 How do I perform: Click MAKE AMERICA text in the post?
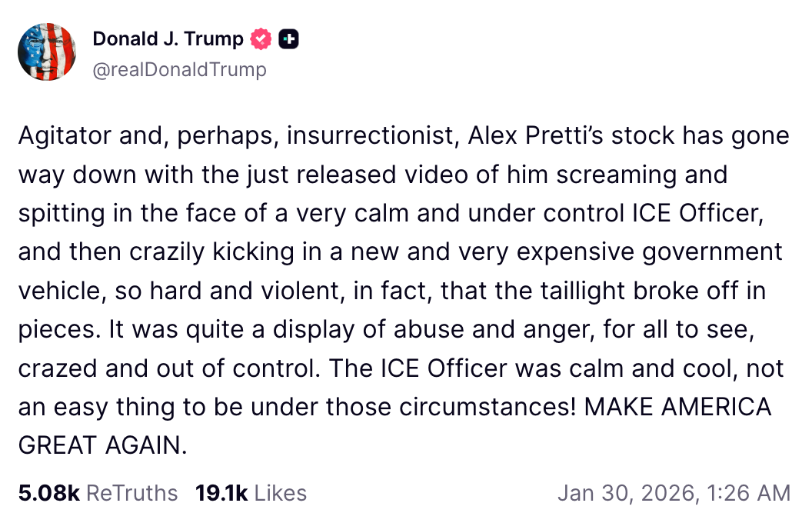677,406
